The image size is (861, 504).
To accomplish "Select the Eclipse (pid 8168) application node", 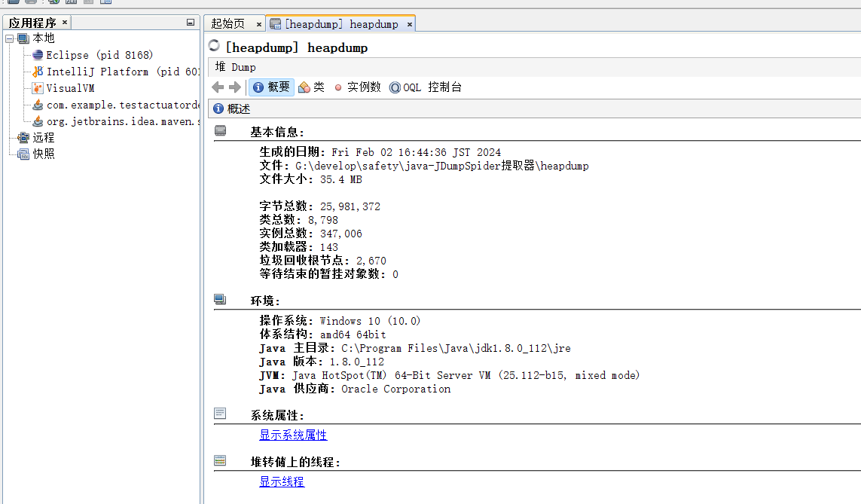I will coord(99,55).
